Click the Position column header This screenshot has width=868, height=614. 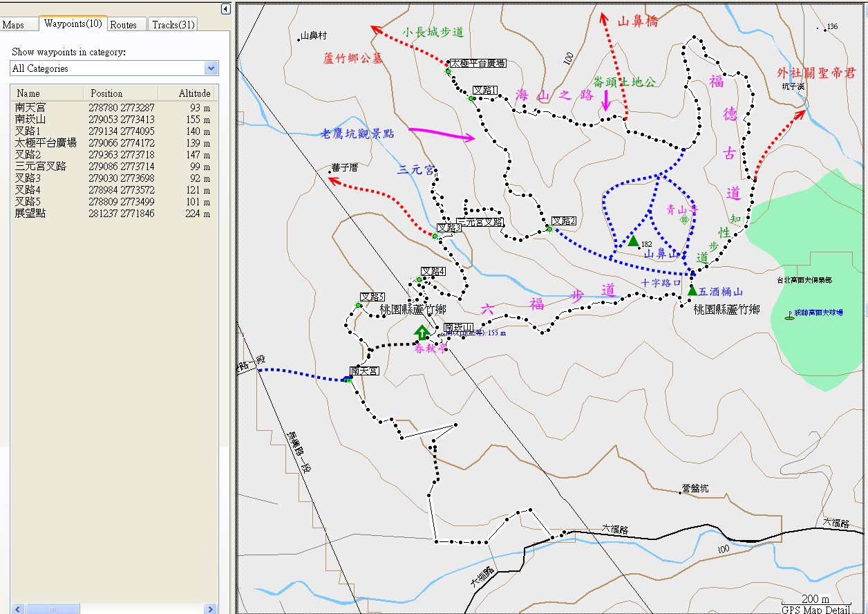[x=106, y=93]
